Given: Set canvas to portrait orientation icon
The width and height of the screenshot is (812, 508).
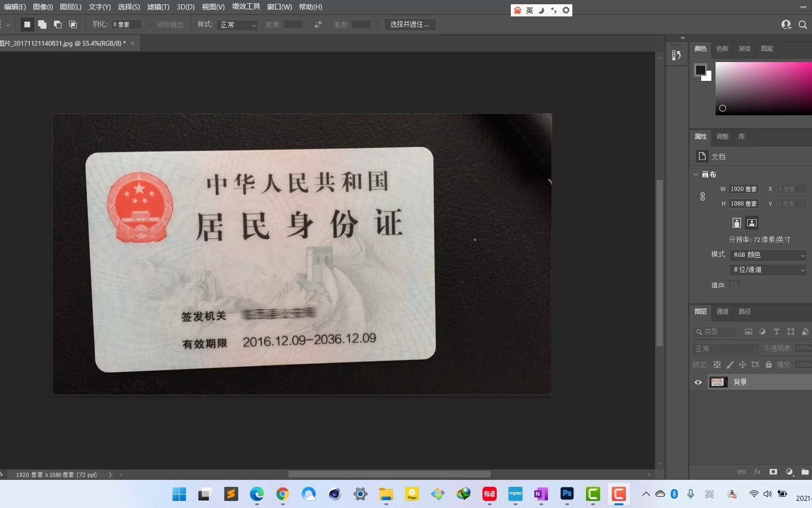Looking at the screenshot, I should (x=737, y=223).
